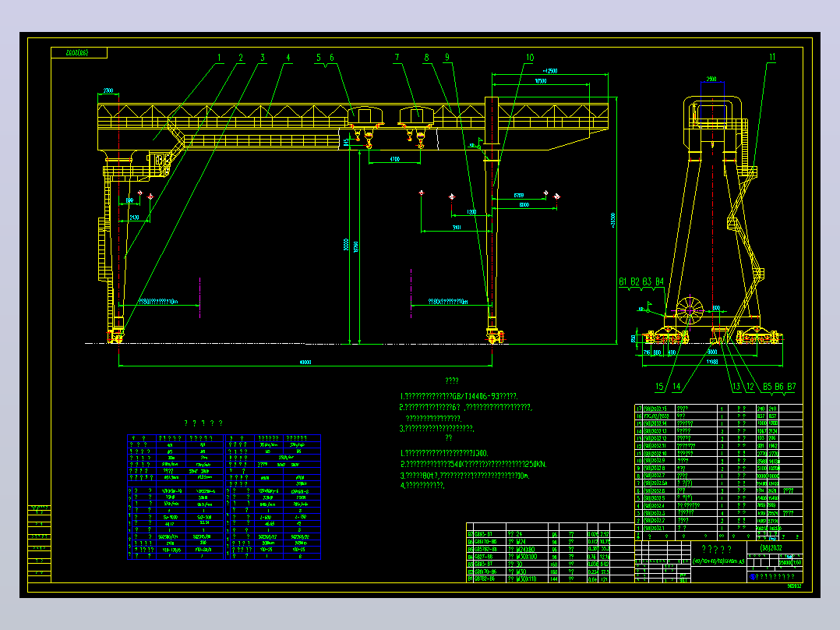This screenshot has height=630, width=840.
Task: Select the 17988 side view base dimension
Action: point(712,362)
